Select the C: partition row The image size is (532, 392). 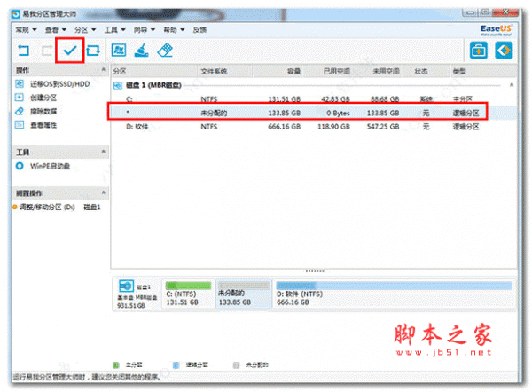coord(314,98)
